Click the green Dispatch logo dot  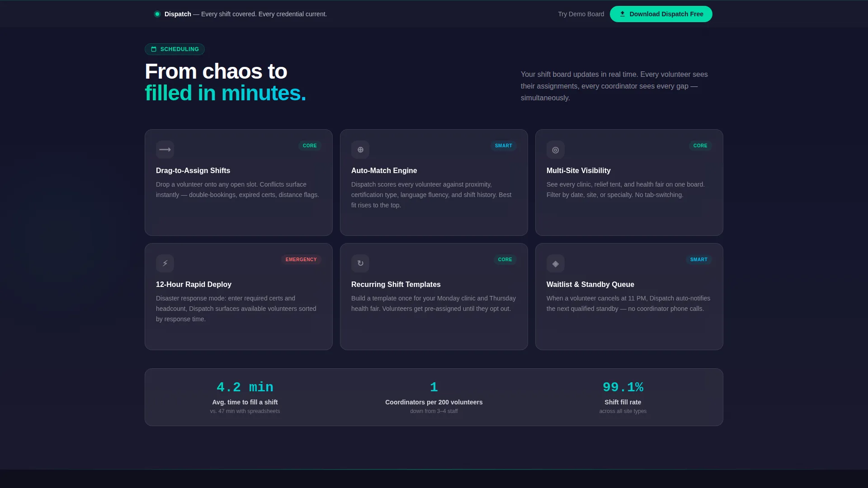tap(157, 14)
